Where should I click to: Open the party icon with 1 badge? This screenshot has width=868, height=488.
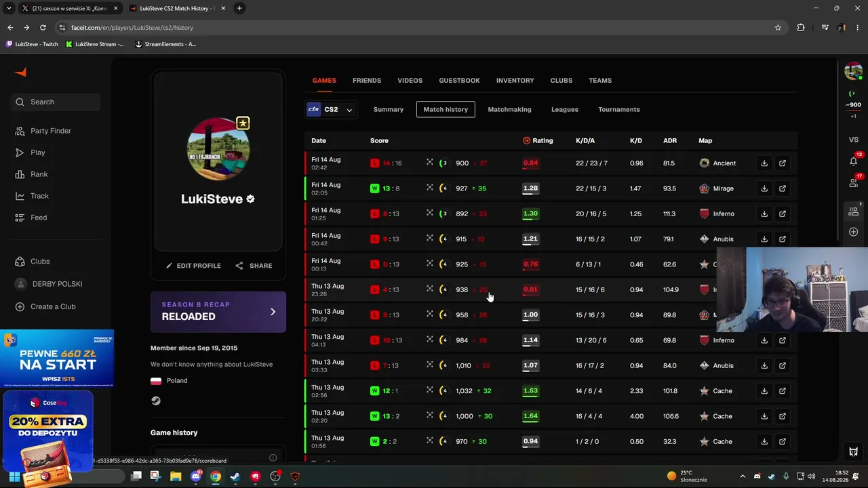pyautogui.click(x=853, y=211)
